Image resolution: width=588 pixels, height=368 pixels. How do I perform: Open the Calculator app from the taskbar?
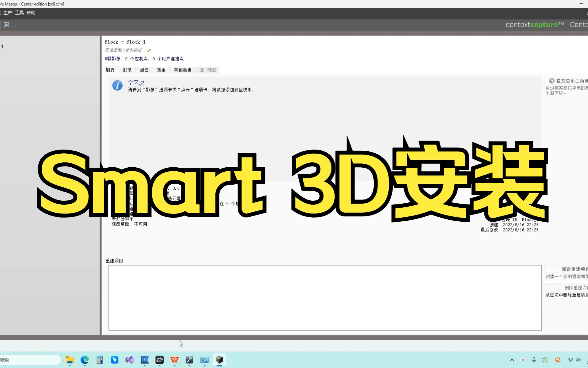point(100,360)
